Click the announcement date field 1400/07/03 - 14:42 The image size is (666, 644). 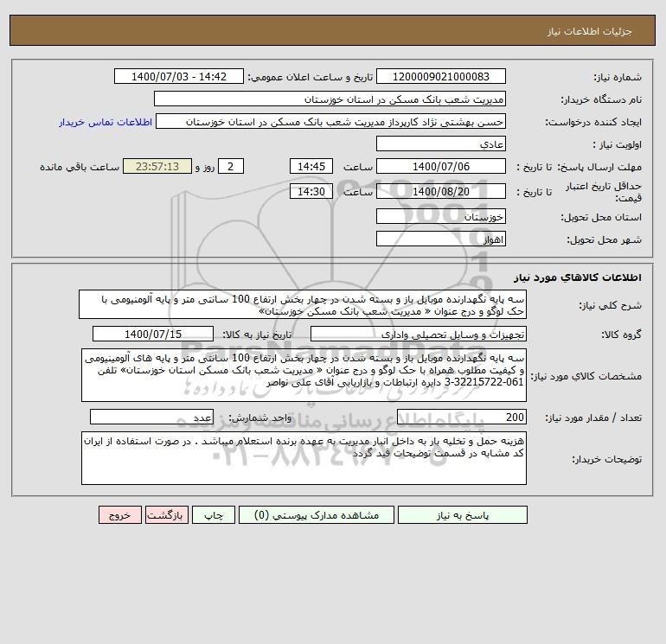tap(179, 76)
